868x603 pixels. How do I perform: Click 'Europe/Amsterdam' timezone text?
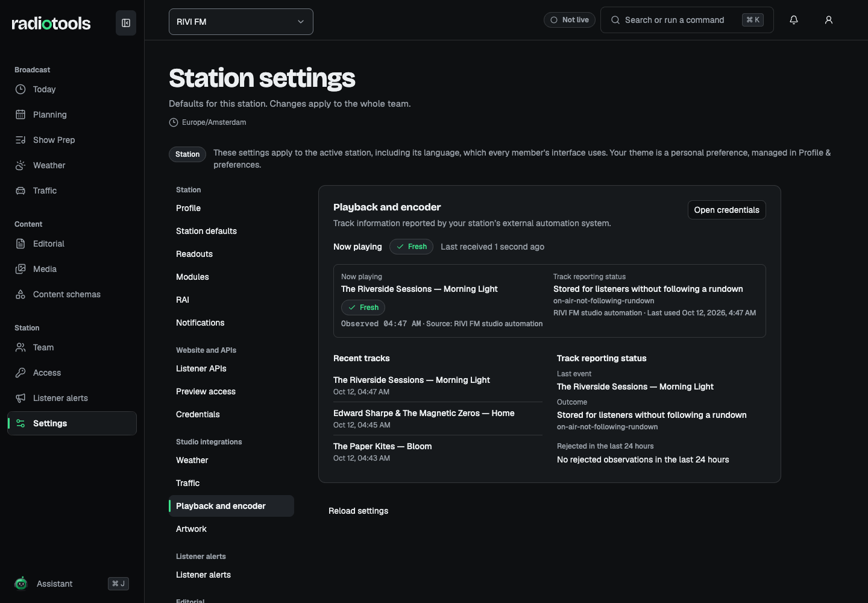click(214, 122)
